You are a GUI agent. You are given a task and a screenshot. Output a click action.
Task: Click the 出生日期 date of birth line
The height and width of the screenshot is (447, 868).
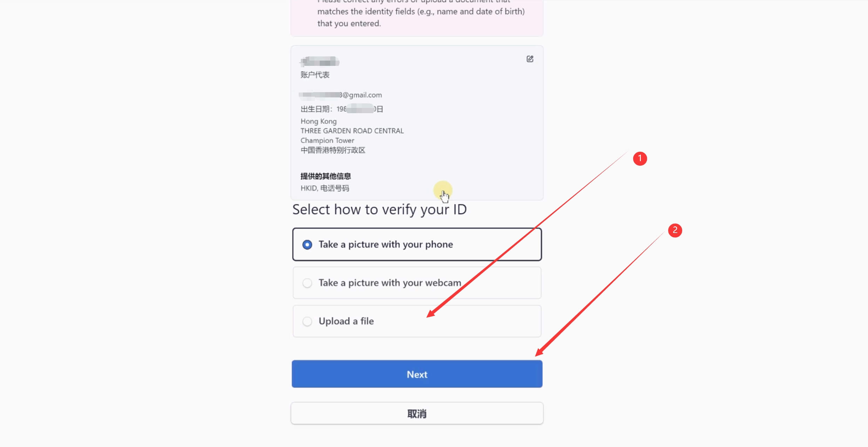click(342, 109)
